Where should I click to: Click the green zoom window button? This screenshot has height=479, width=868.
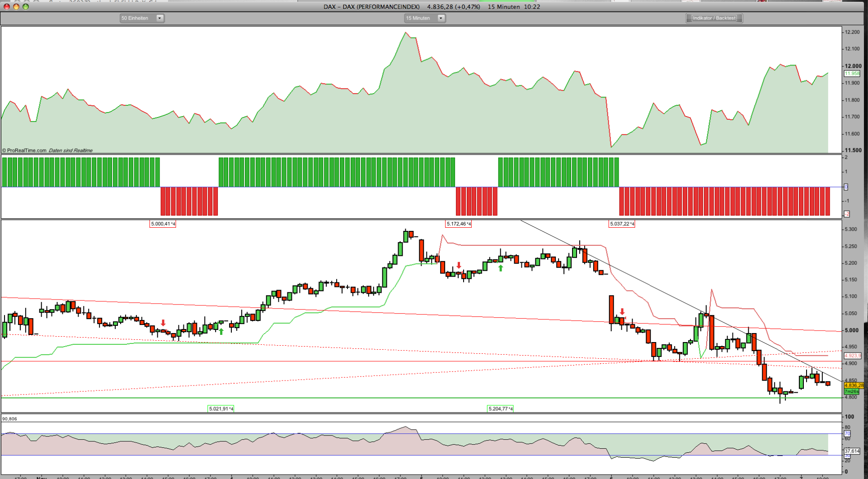tap(26, 6)
